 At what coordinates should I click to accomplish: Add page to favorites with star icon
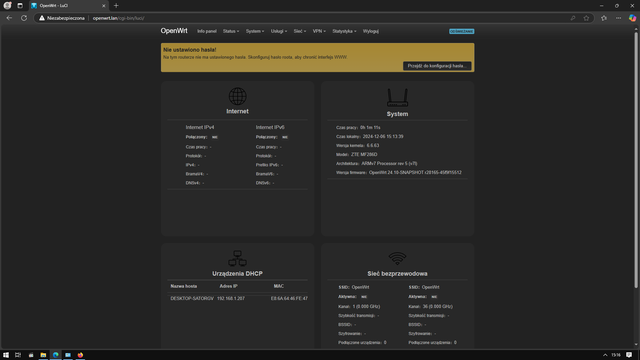tap(587, 18)
